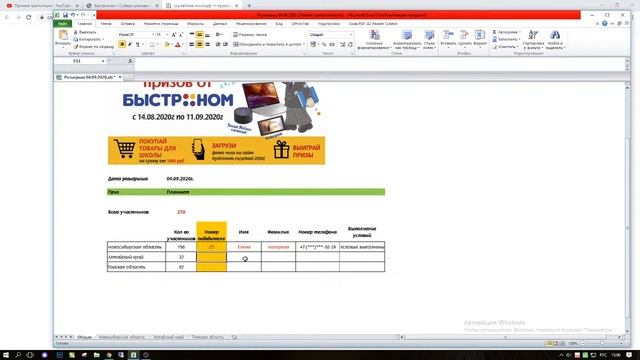Increase the cell indent
The width and height of the screenshot is (640, 360).
point(226,44)
